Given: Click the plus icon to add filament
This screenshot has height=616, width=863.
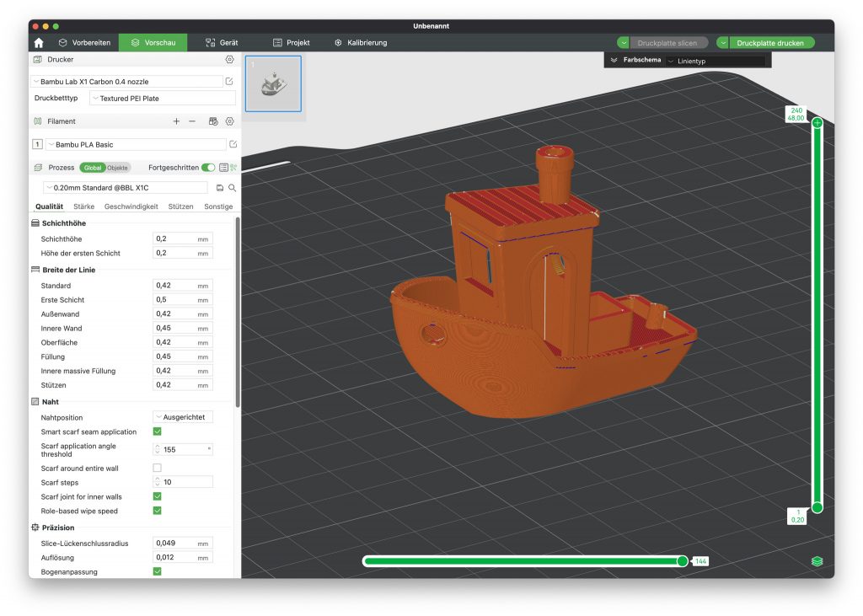Looking at the screenshot, I should tap(176, 121).
